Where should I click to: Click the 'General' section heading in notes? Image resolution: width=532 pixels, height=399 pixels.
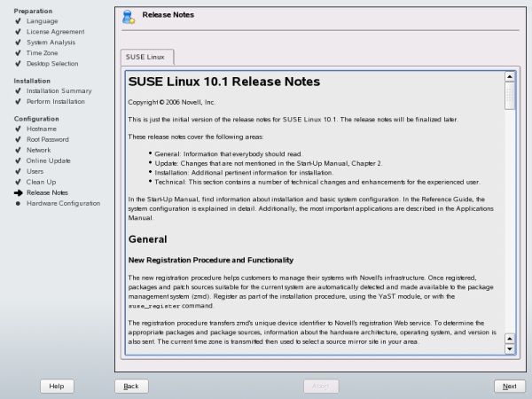147,239
